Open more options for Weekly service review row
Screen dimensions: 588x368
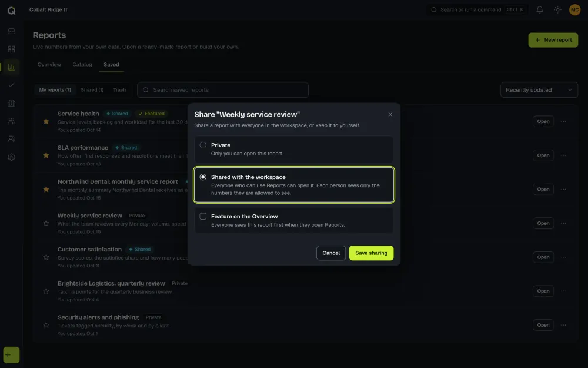point(563,223)
